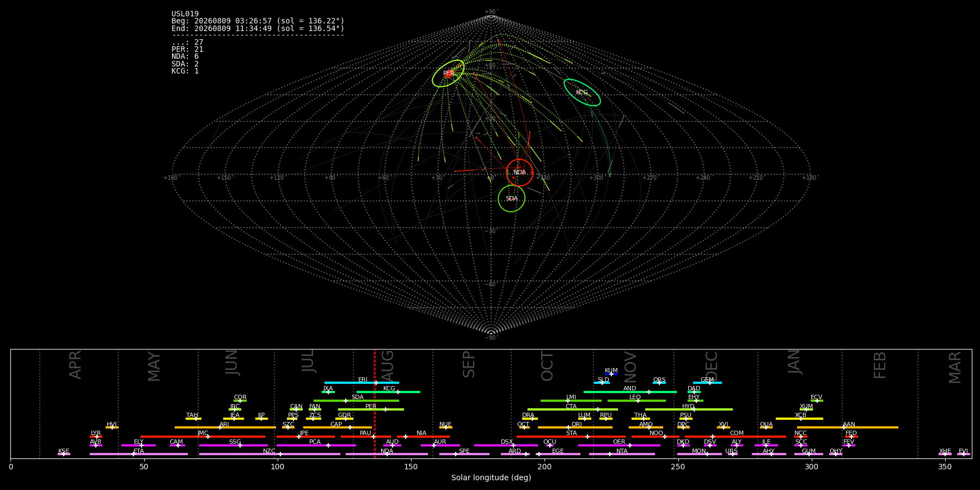
Task: Click the COM shower bar in timeline
Action: click(736, 437)
